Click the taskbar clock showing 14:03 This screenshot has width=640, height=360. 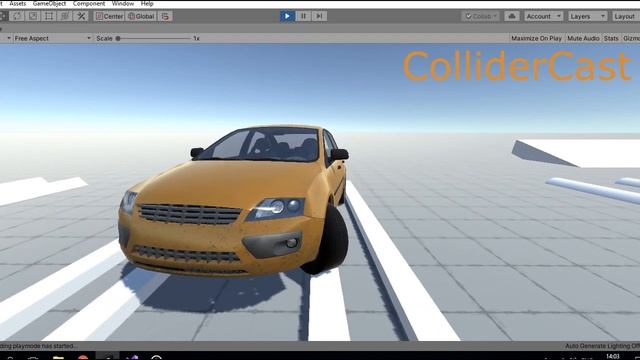613,356
